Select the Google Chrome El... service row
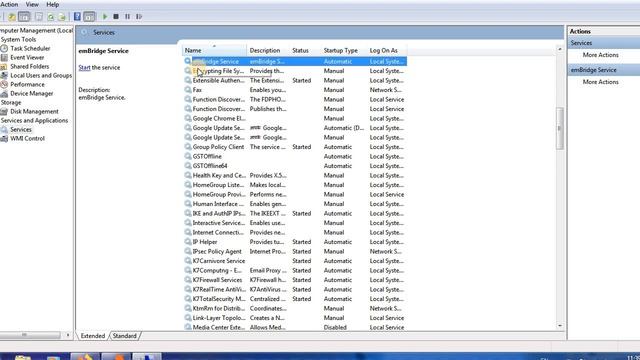The width and height of the screenshot is (640, 360). click(295, 118)
